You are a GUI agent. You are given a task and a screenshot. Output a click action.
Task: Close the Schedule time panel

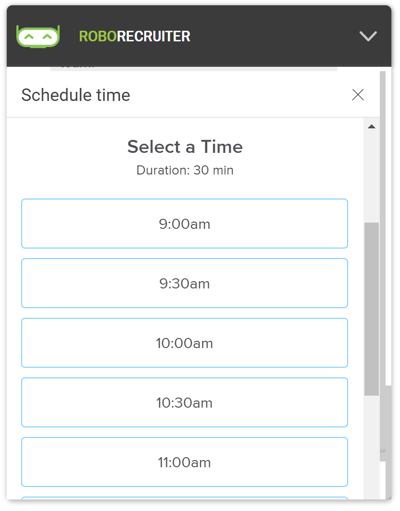point(358,95)
